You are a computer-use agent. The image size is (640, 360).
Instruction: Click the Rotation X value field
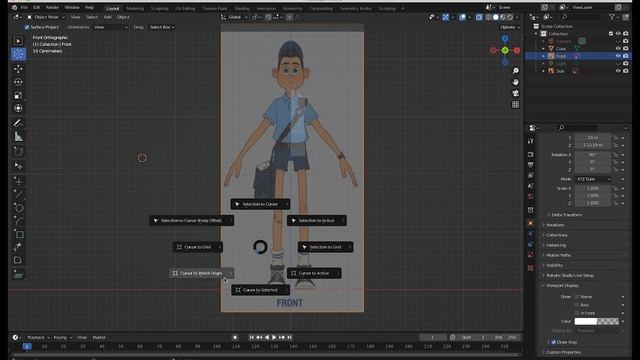[593, 155]
